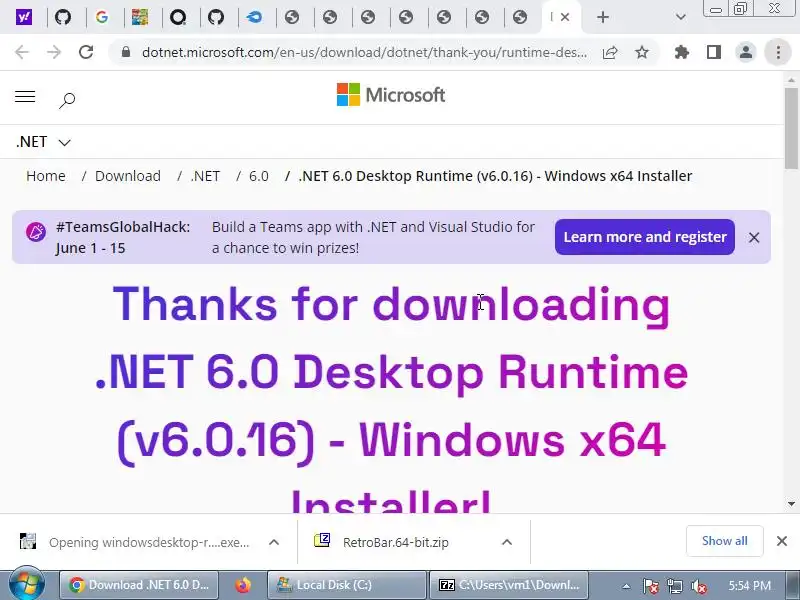Open muted volume tray icon
The width and height of the screenshot is (800, 600).
pos(698,586)
